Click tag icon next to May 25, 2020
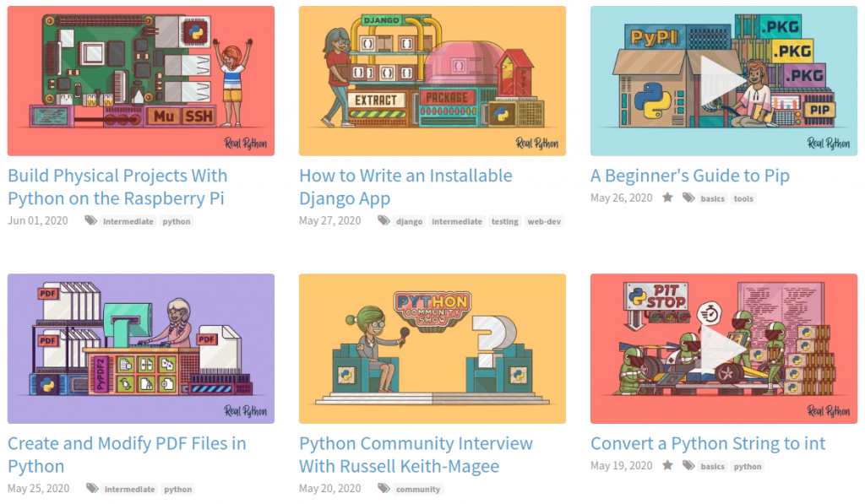 point(91,489)
